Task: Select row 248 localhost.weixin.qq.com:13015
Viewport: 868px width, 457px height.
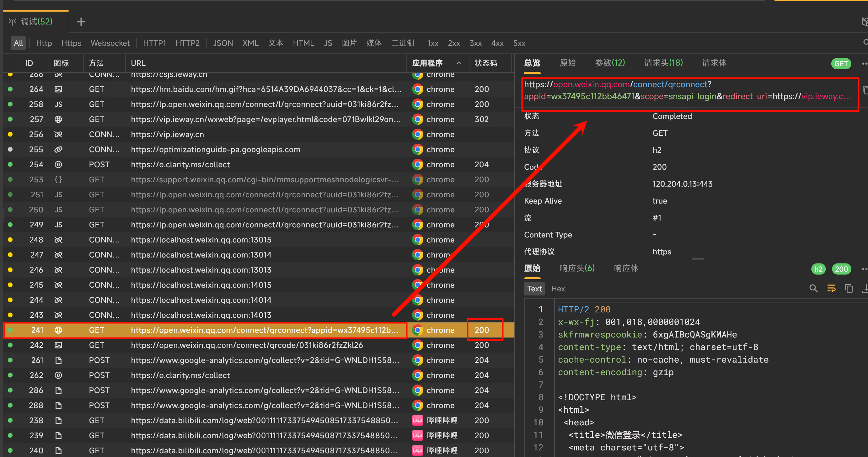Action: coord(259,240)
